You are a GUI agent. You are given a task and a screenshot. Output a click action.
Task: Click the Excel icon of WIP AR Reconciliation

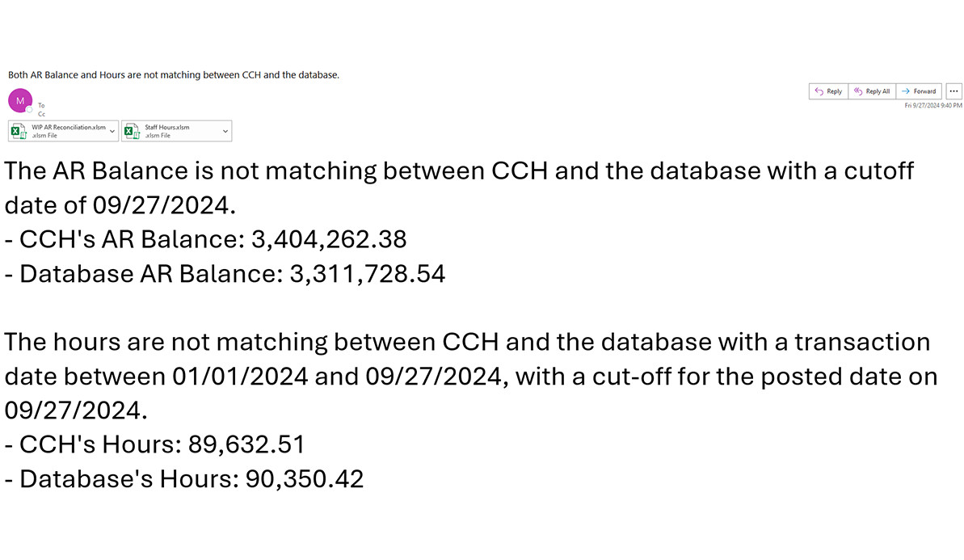coord(19,131)
